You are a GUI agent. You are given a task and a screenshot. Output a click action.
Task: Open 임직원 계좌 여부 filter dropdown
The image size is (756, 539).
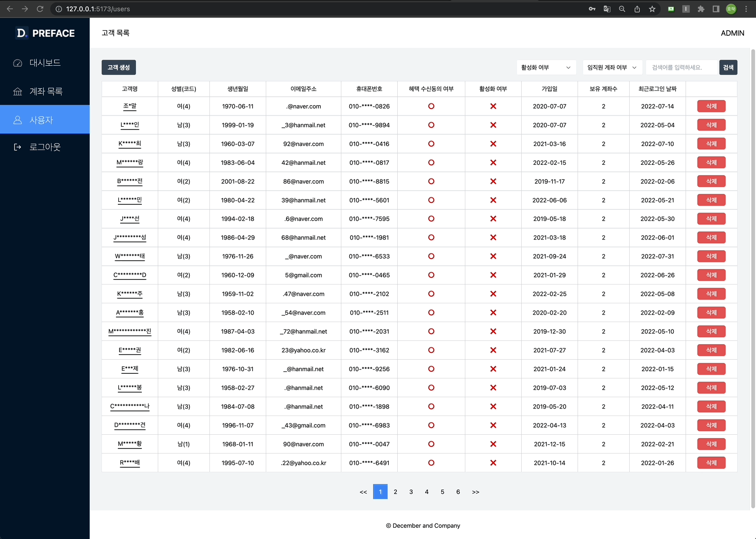tap(612, 68)
